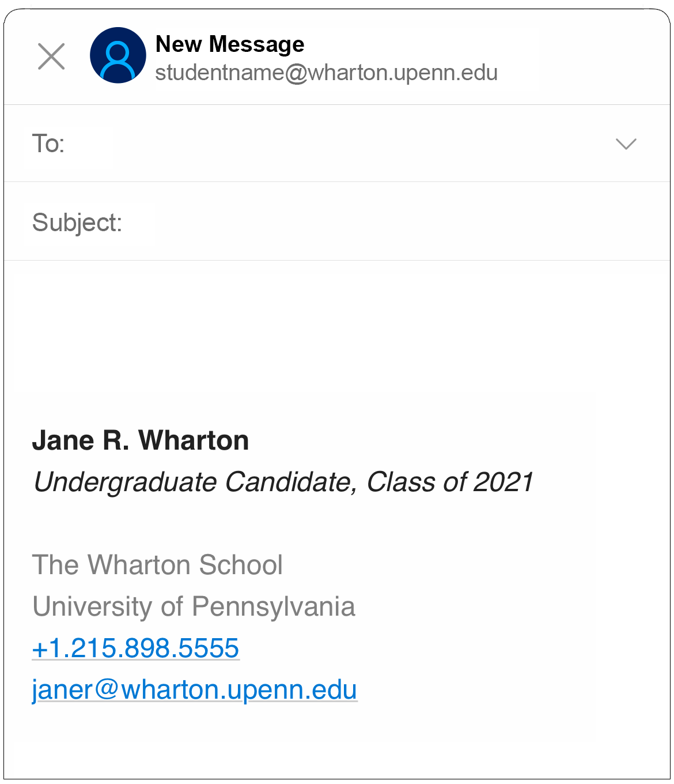The height and width of the screenshot is (784, 674).
Task: Open the janer@wharton.upenn.edu email link
Action: coord(195,689)
